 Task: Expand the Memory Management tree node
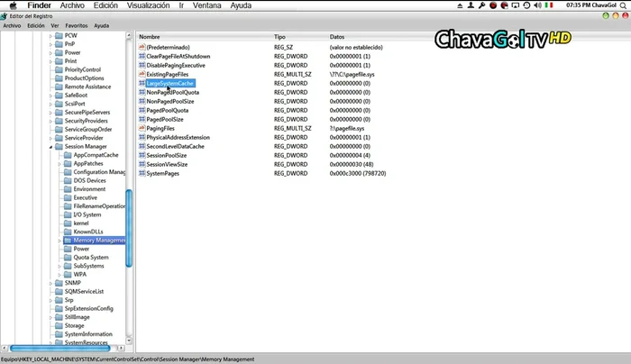click(59, 241)
